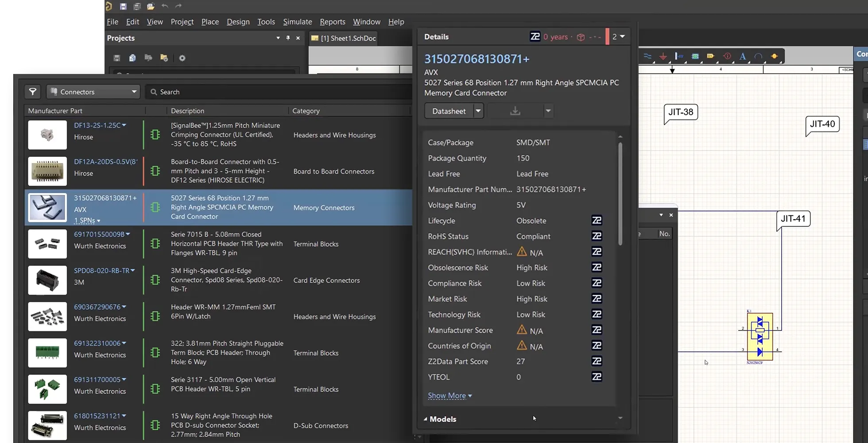Click the Open folder icon in the top toolbar
Image resolution: width=868 pixels, height=443 pixels.
click(151, 6)
